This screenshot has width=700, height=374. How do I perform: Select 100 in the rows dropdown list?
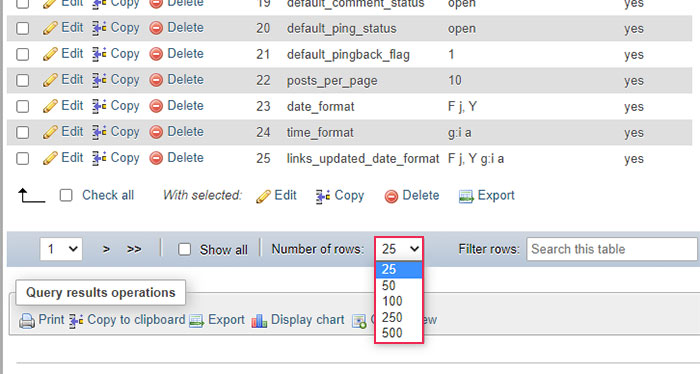pyautogui.click(x=399, y=301)
